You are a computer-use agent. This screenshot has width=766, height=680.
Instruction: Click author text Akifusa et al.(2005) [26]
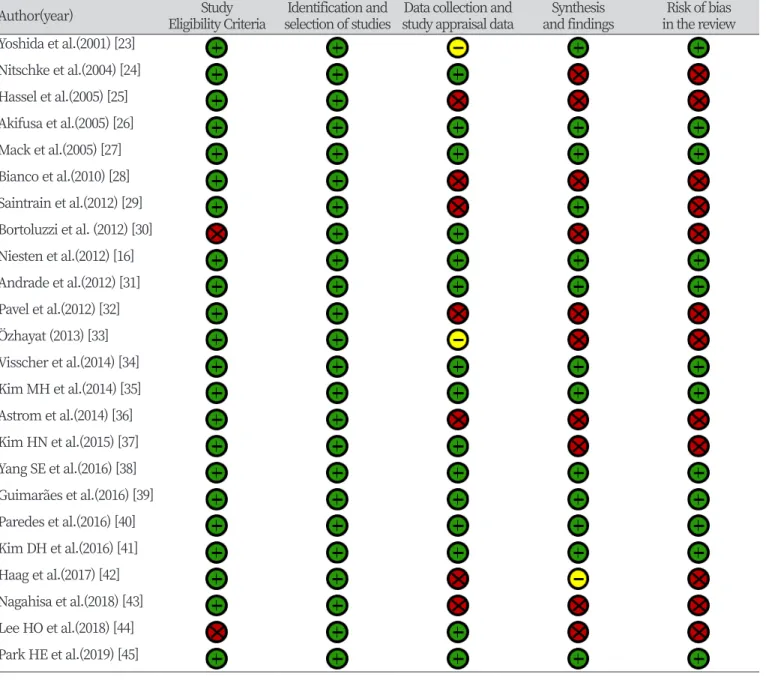click(x=66, y=123)
